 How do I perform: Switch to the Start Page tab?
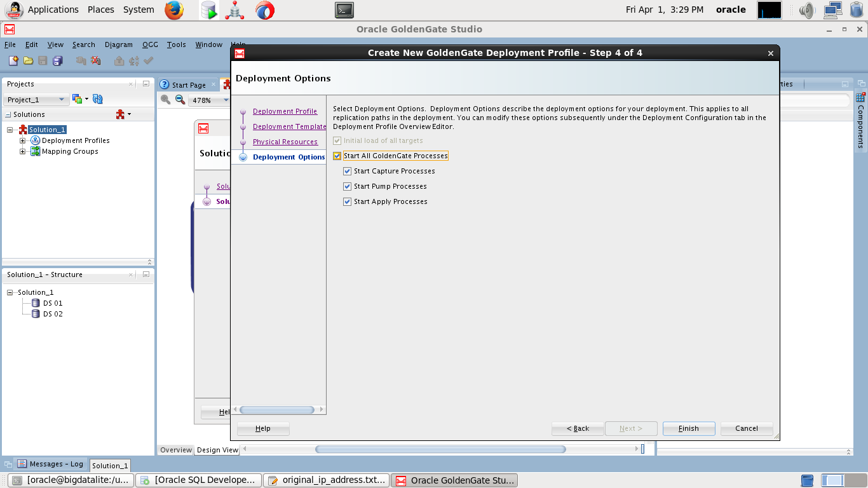(189, 85)
